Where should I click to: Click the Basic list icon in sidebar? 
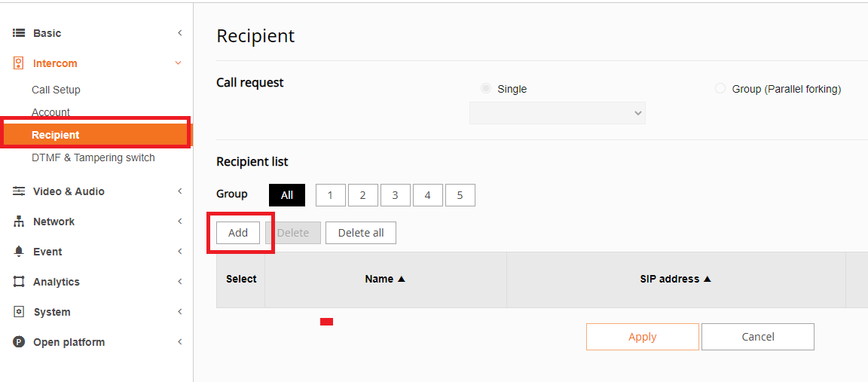click(x=19, y=33)
